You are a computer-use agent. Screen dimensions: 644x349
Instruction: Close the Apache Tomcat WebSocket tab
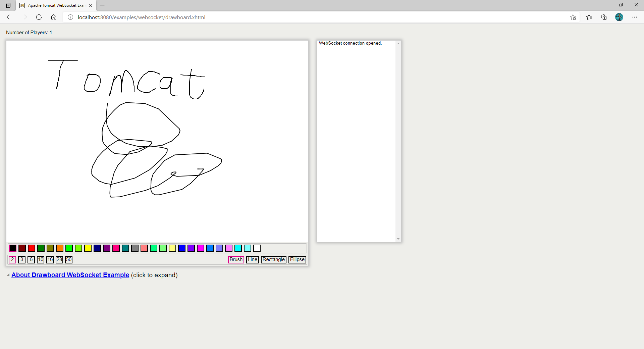[x=91, y=5]
